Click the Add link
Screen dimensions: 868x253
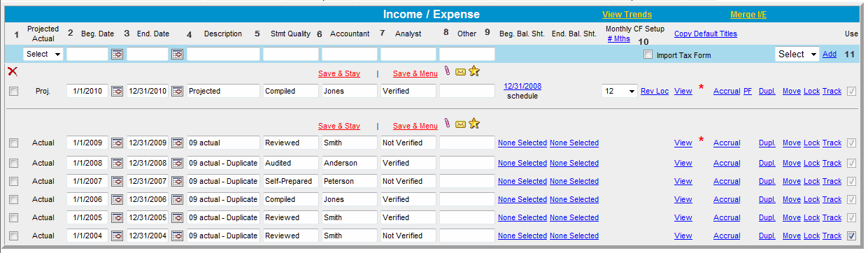(829, 54)
